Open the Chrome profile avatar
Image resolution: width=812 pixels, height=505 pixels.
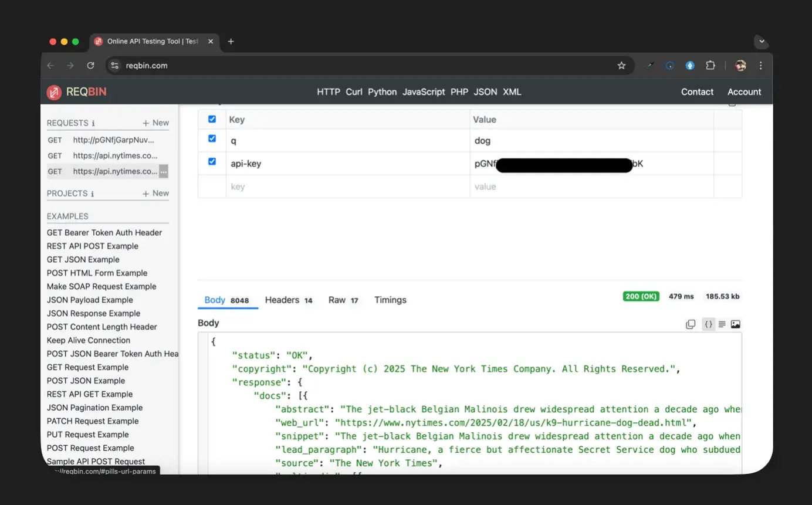click(740, 66)
